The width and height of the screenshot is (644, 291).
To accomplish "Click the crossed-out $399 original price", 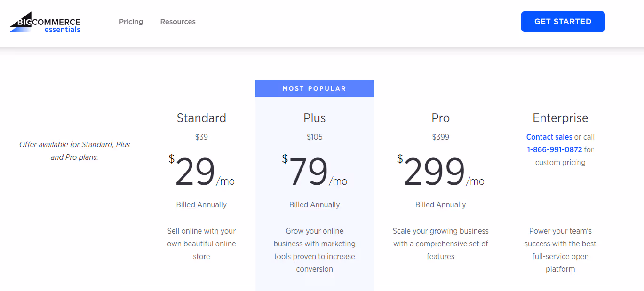I will tap(440, 137).
